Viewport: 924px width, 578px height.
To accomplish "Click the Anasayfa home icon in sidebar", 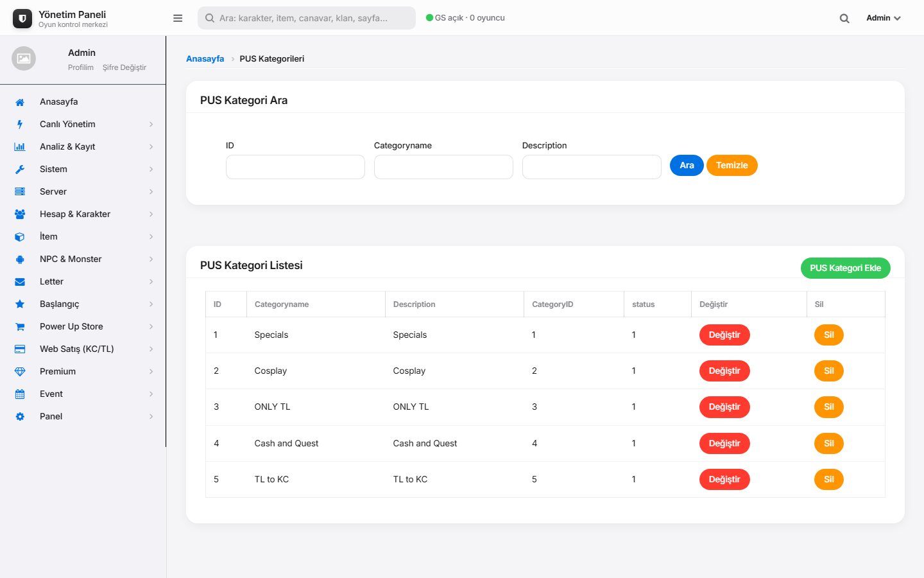I will click(x=20, y=102).
